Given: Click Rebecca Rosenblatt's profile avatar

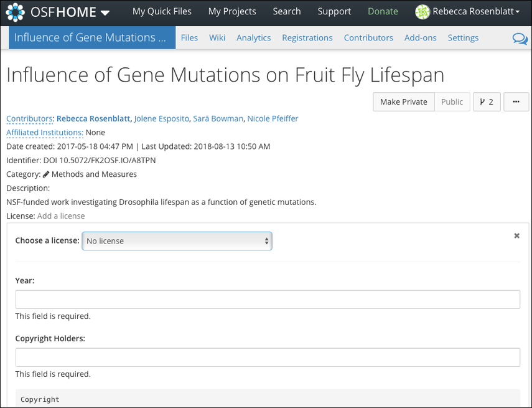Looking at the screenshot, I should pyautogui.click(x=422, y=12).
